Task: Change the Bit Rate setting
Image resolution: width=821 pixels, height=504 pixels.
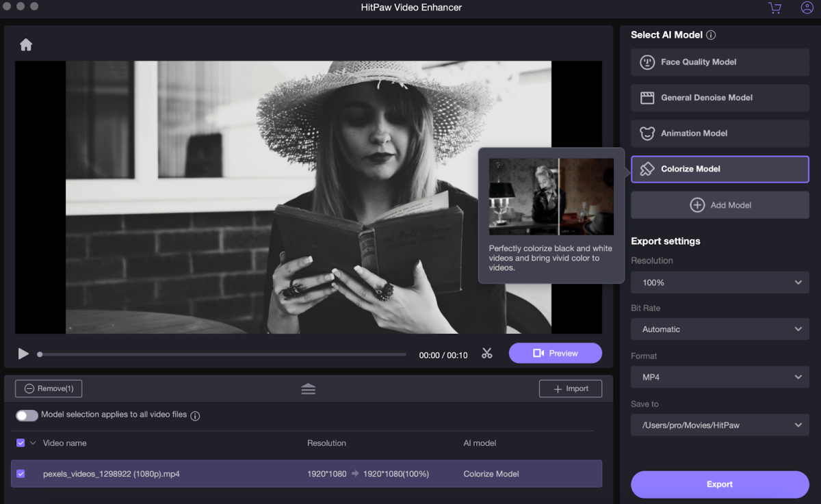Action: pos(719,329)
